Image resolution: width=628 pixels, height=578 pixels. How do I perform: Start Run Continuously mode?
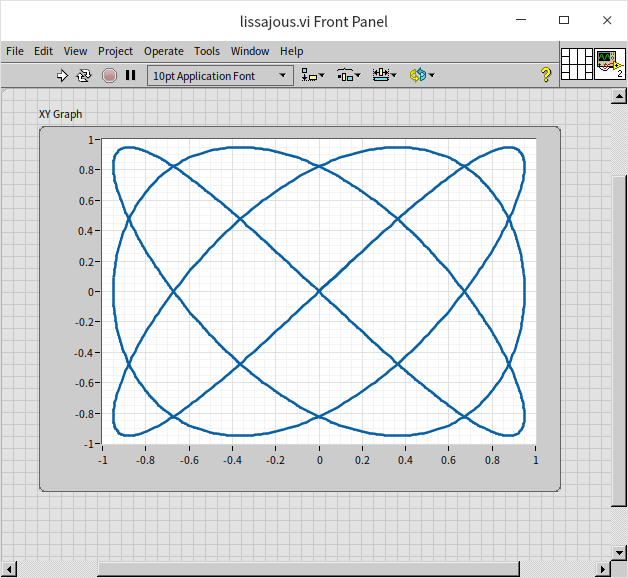click(84, 75)
